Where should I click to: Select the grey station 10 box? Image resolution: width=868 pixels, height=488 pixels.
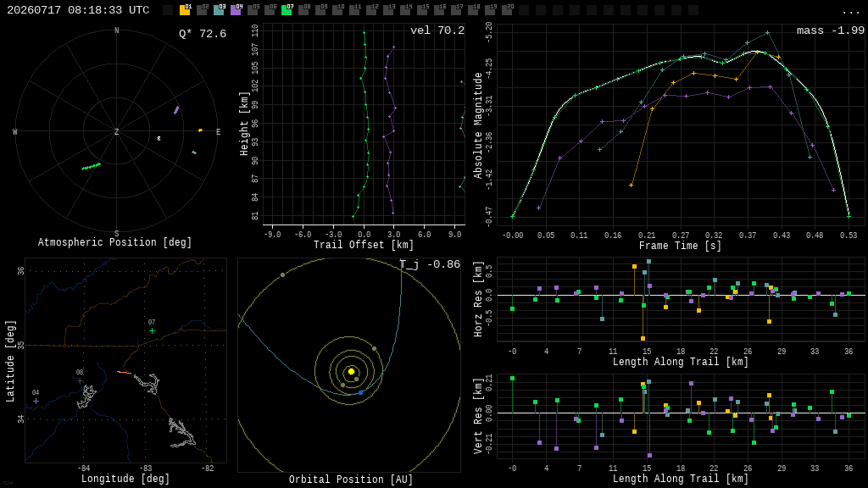coord(337,10)
